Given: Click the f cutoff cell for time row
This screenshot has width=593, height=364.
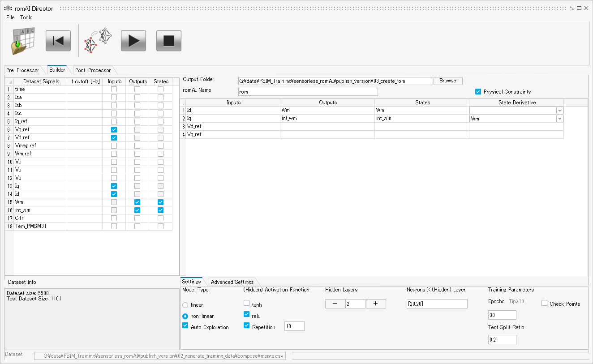Looking at the screenshot, I should [85, 89].
